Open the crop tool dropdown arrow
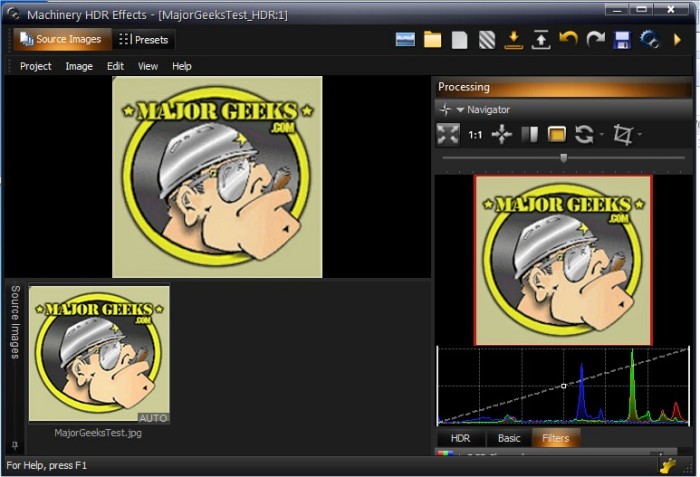The width and height of the screenshot is (700, 477). pyautogui.click(x=640, y=135)
